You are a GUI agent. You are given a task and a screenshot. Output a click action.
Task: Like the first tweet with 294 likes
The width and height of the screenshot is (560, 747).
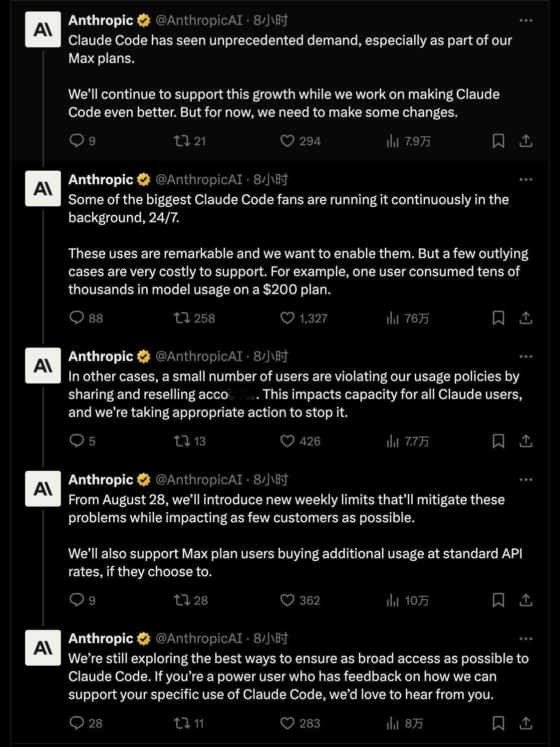pos(300,141)
